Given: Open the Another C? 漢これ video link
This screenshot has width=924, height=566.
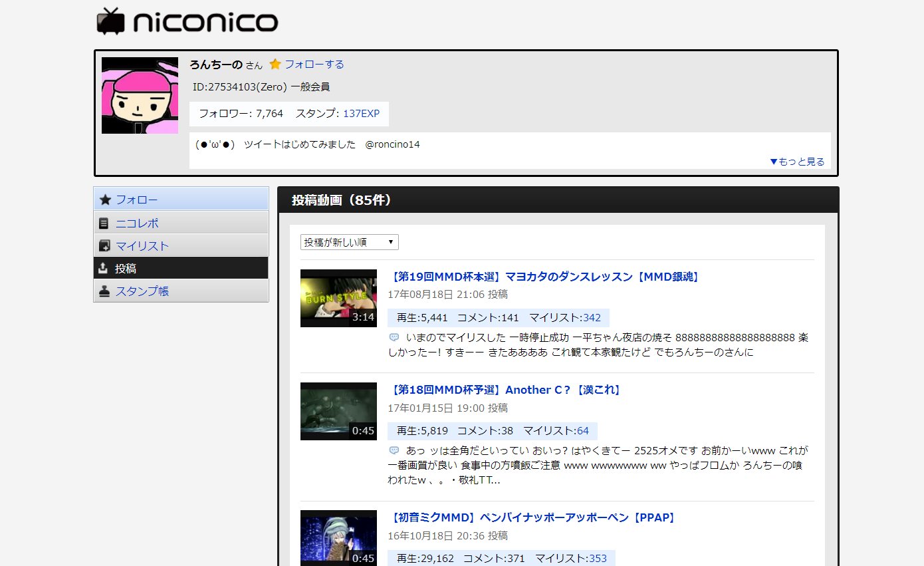Looking at the screenshot, I should tap(505, 390).
